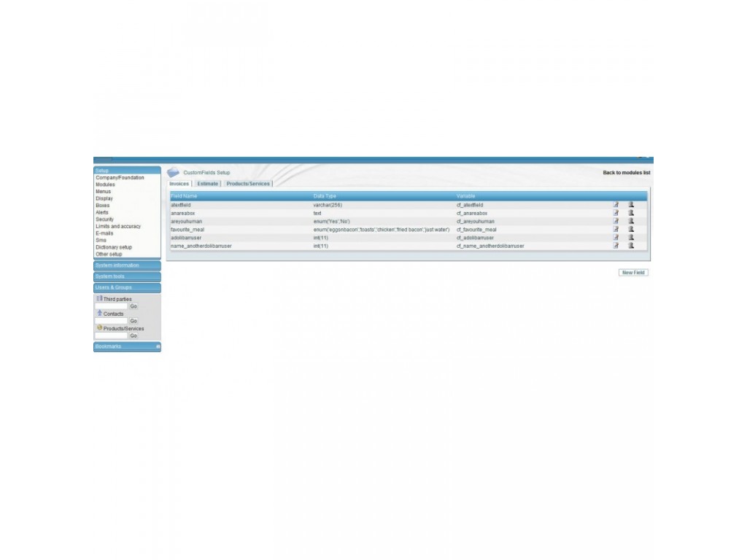The height and width of the screenshot is (560, 747).
Task: Focus the Third parties search box
Action: pyautogui.click(x=112, y=306)
